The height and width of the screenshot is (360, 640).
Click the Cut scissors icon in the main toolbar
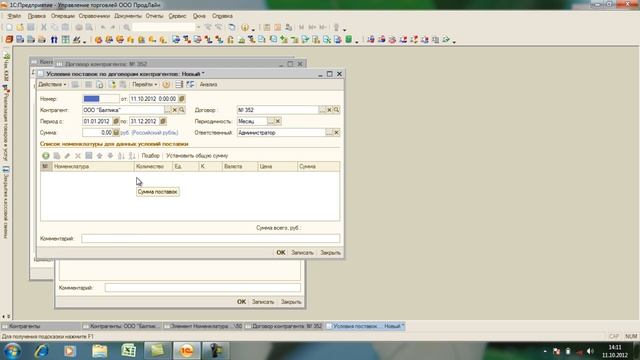(x=43, y=27)
